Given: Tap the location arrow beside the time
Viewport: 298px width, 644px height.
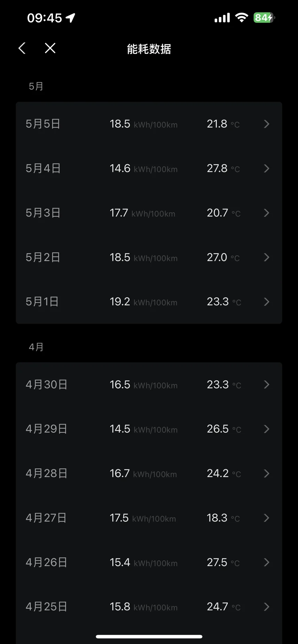Looking at the screenshot, I should click(x=71, y=18).
